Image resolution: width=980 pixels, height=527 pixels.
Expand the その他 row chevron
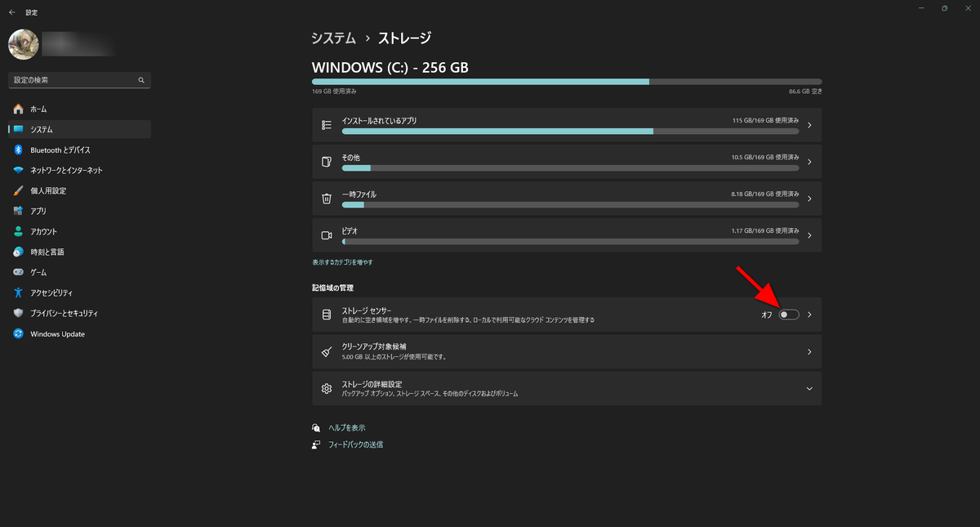tap(808, 162)
